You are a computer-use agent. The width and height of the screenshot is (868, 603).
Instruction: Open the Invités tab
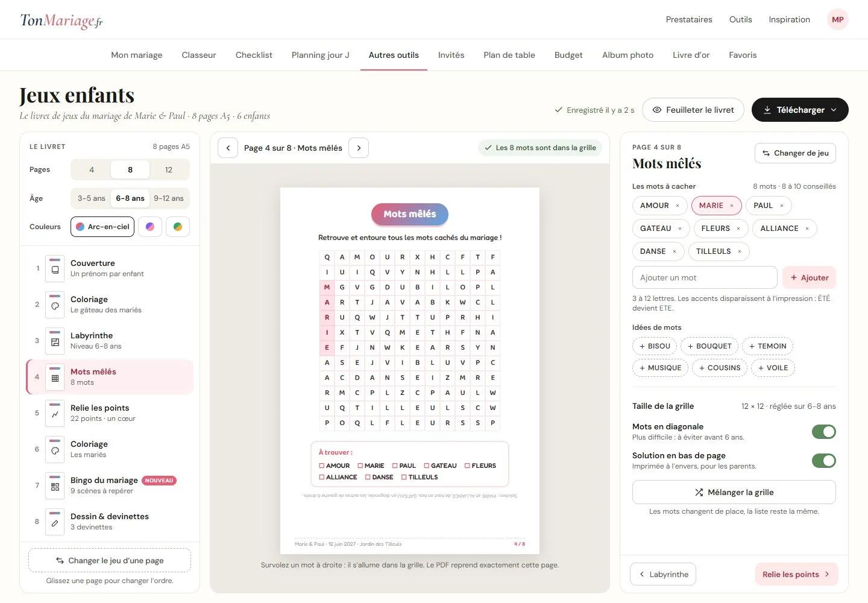coord(451,55)
